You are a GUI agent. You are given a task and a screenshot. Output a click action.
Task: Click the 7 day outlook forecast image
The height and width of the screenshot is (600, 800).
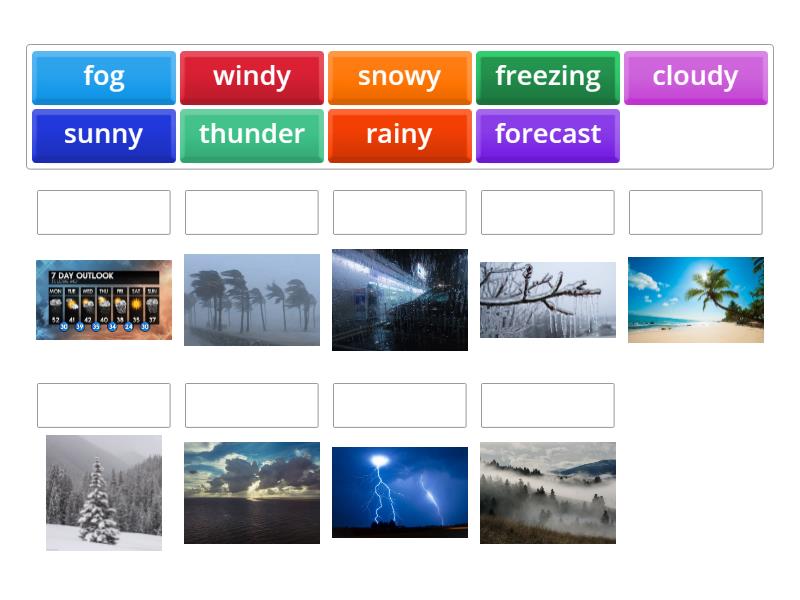tap(104, 300)
